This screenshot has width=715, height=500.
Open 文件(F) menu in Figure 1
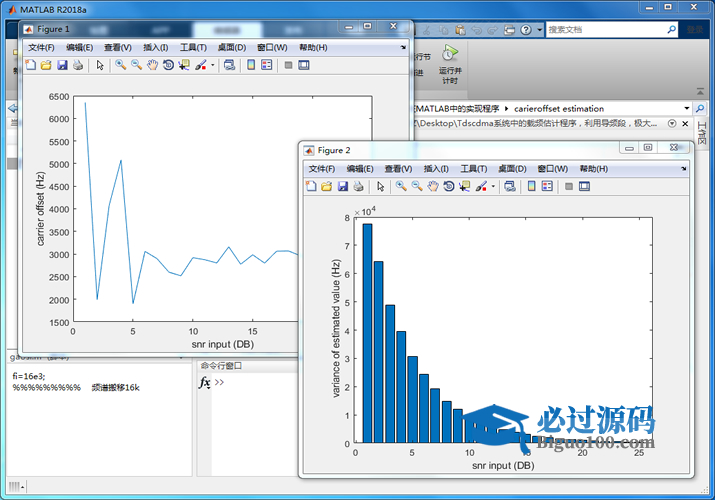(x=41, y=47)
